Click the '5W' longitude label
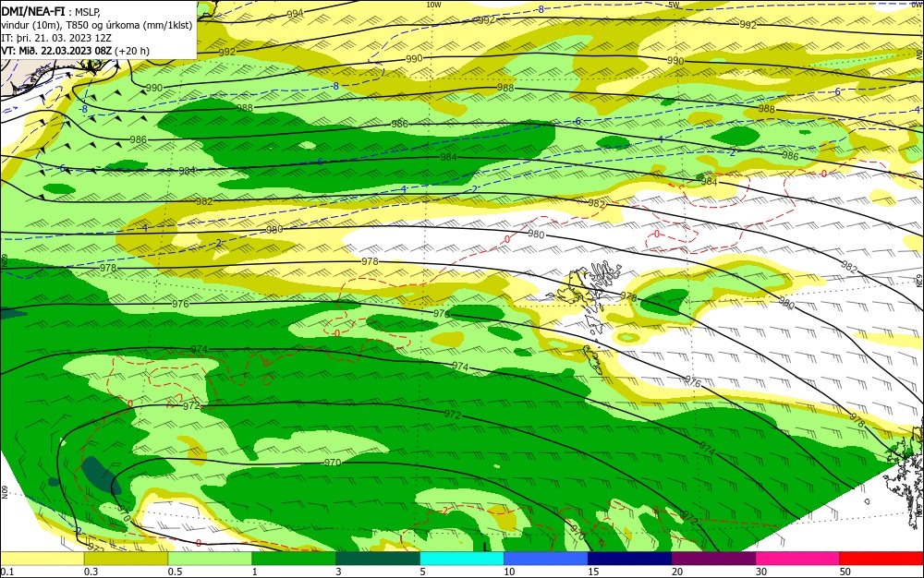924x578 pixels. [x=675, y=5]
